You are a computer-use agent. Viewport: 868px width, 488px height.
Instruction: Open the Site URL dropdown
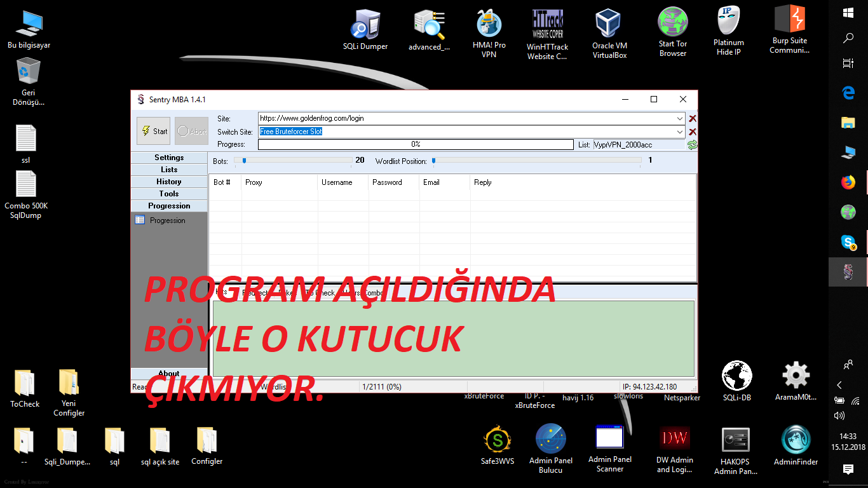click(681, 118)
